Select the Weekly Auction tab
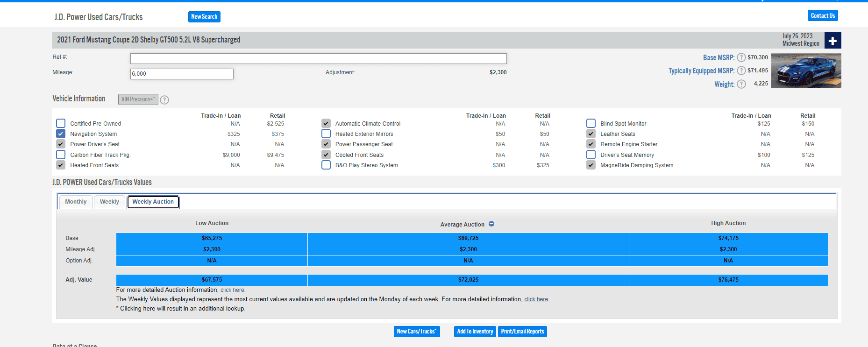The height and width of the screenshot is (347, 868). click(x=153, y=202)
